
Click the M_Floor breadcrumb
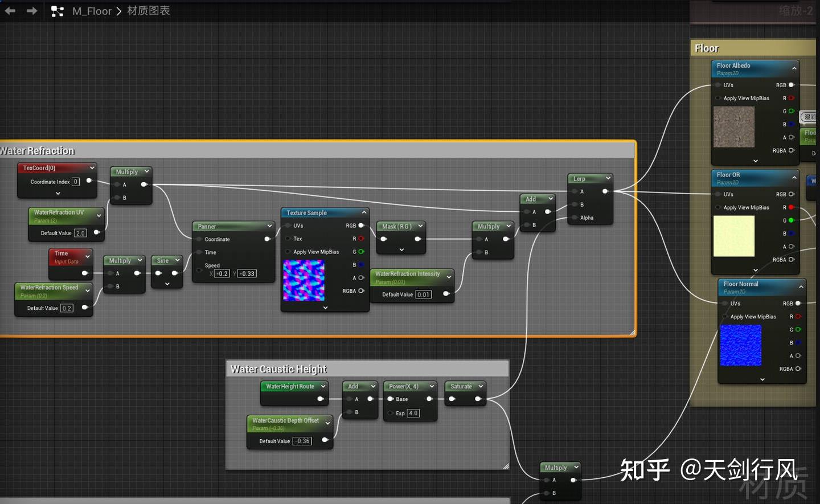[92, 11]
